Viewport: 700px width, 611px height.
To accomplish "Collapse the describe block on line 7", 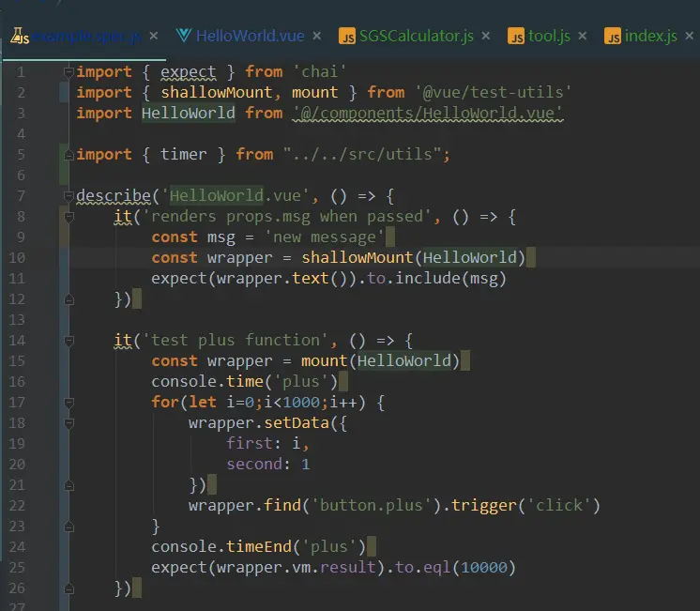I will (x=68, y=196).
